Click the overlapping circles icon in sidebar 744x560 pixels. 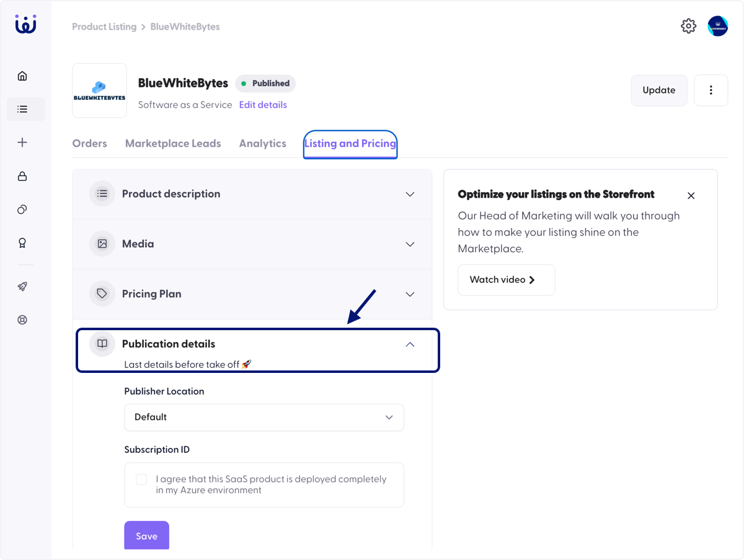(x=22, y=209)
